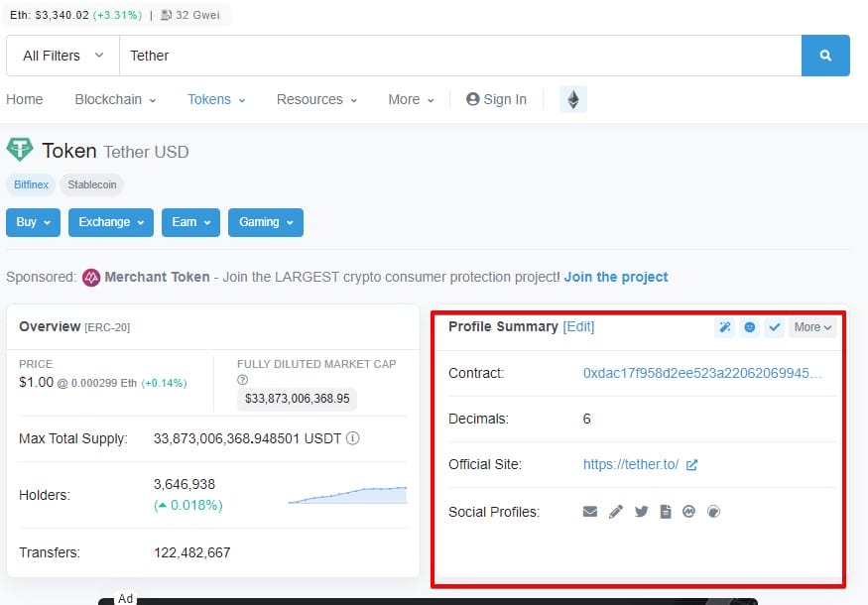Open the whitepaper document icon

[x=666, y=512]
